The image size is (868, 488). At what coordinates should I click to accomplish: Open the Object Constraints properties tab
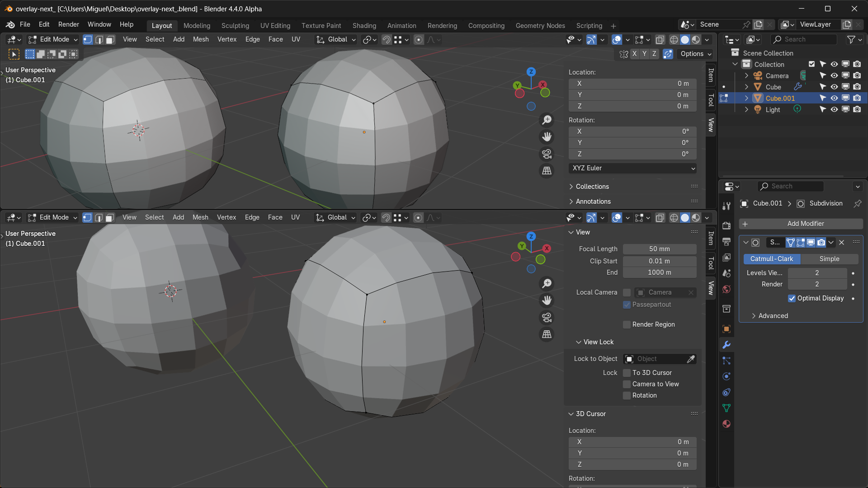pyautogui.click(x=726, y=392)
